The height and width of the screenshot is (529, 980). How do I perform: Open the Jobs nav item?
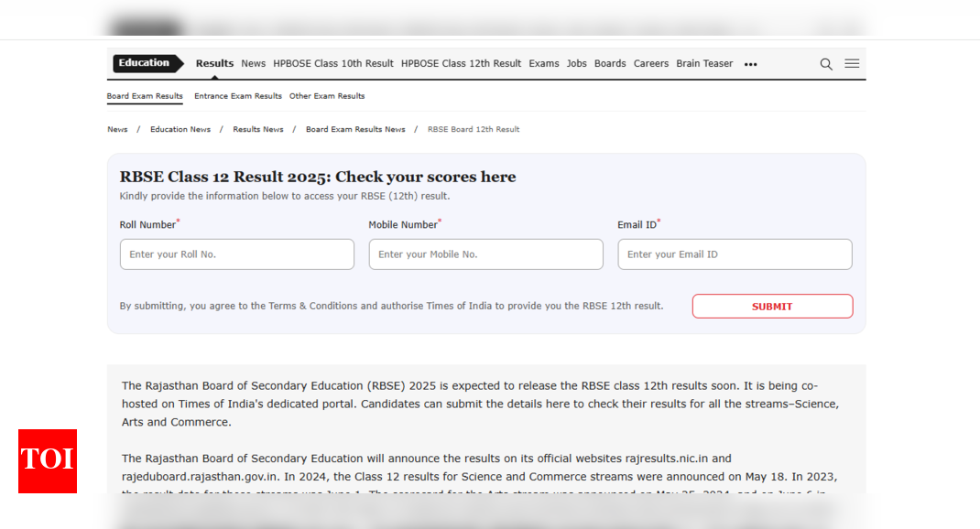pyautogui.click(x=576, y=64)
